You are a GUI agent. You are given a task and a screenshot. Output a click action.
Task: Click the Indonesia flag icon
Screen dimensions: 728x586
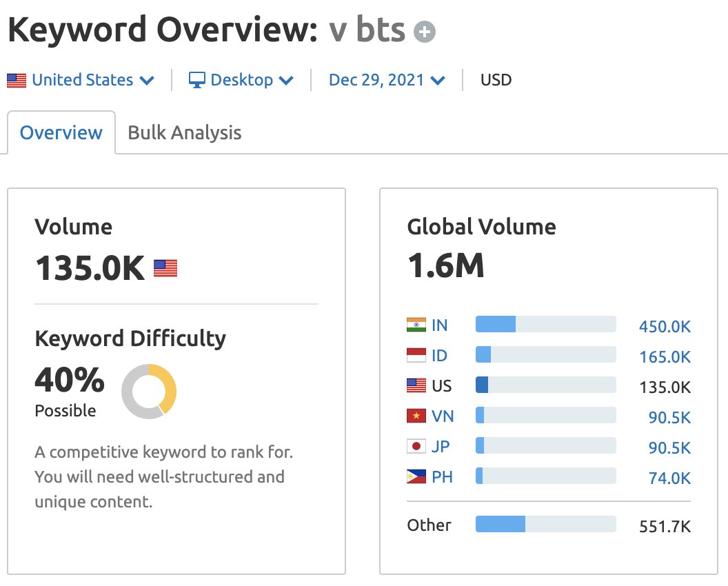click(x=416, y=355)
